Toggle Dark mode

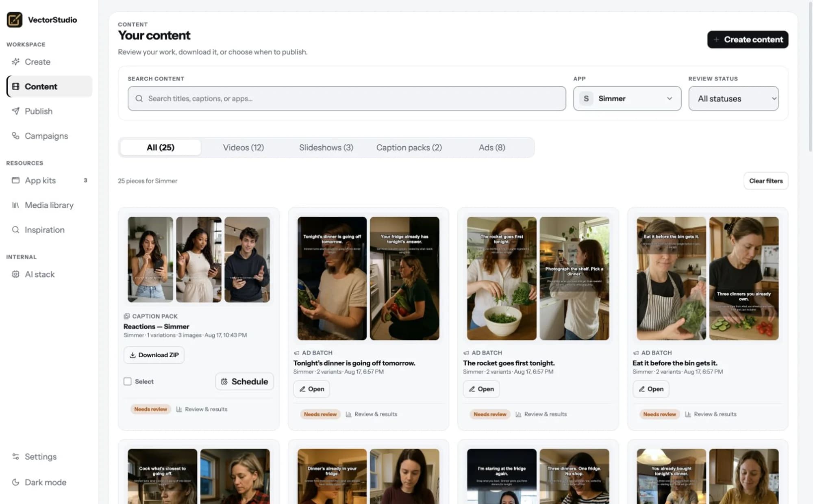49,482
